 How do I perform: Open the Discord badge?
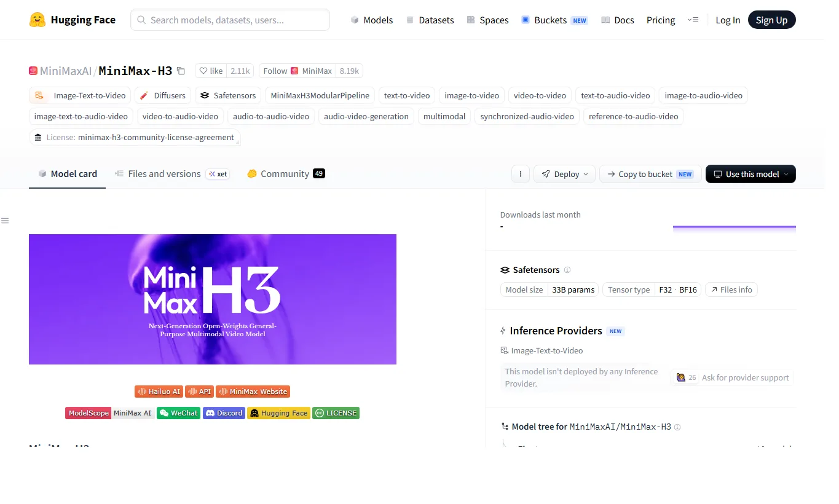tap(224, 413)
